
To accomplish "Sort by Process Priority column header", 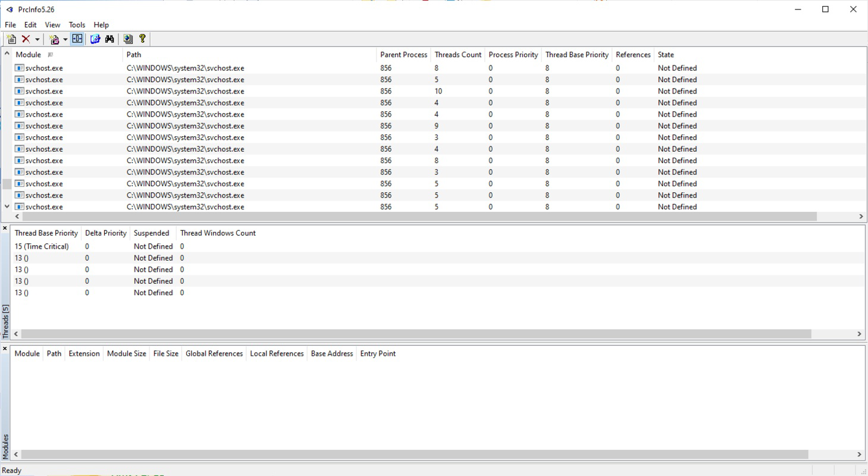I will coord(513,55).
